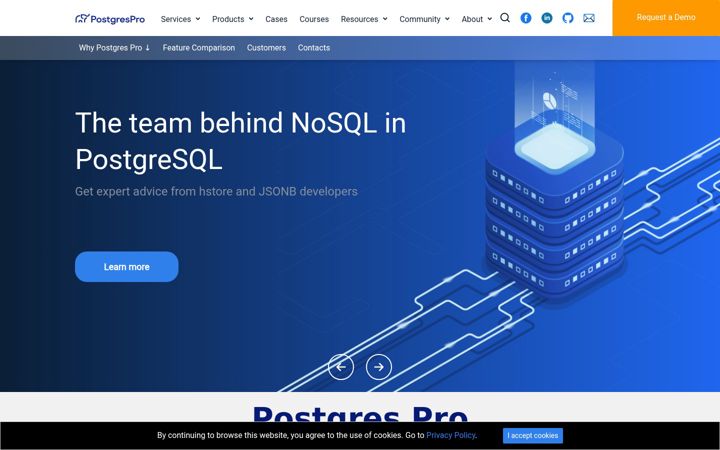Click the Learn more button
Image resolution: width=720 pixels, height=450 pixels.
coord(127,267)
